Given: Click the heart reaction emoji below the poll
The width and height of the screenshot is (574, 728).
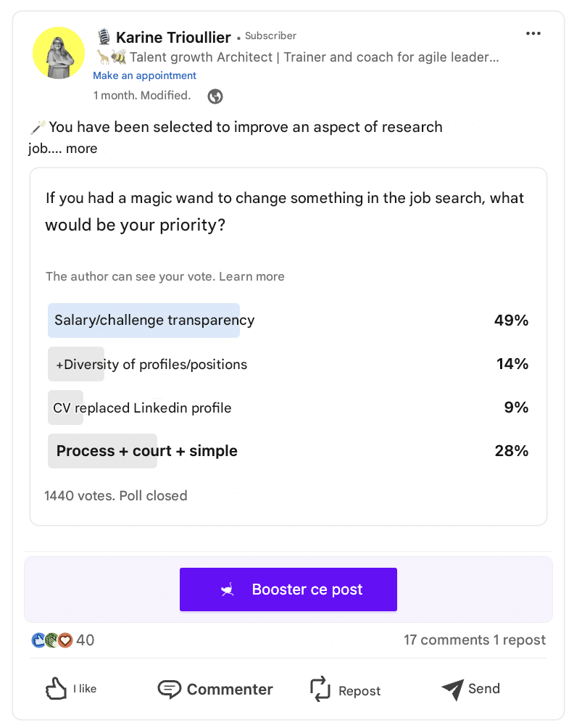Looking at the screenshot, I should [x=64, y=640].
